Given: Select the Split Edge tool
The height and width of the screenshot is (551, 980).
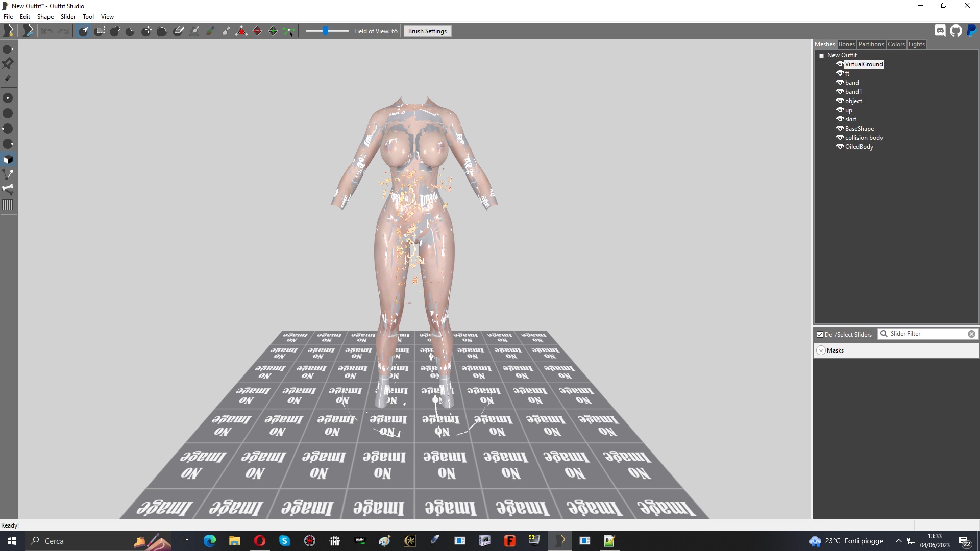Looking at the screenshot, I should pyautogui.click(x=274, y=31).
